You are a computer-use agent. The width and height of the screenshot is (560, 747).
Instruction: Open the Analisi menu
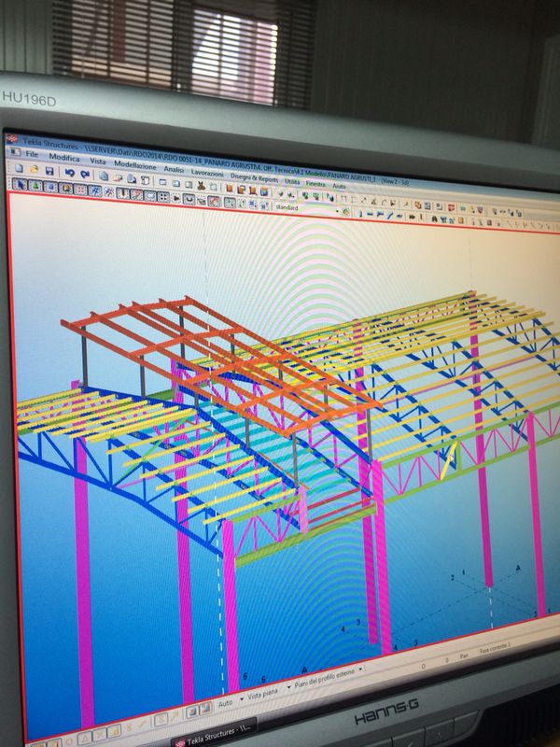(174, 169)
